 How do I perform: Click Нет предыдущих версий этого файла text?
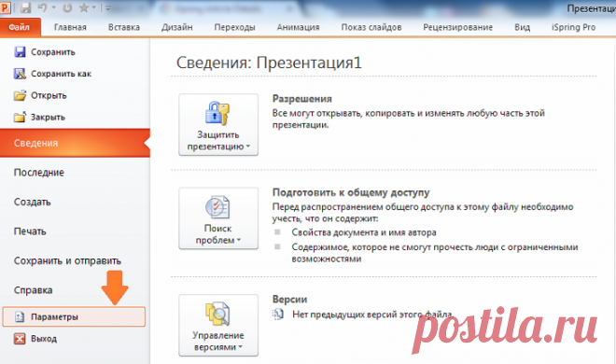[x=372, y=315]
